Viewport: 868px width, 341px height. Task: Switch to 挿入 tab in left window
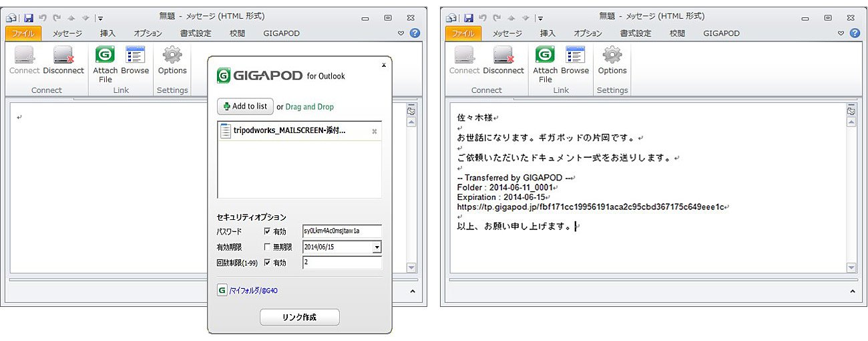pos(107,33)
